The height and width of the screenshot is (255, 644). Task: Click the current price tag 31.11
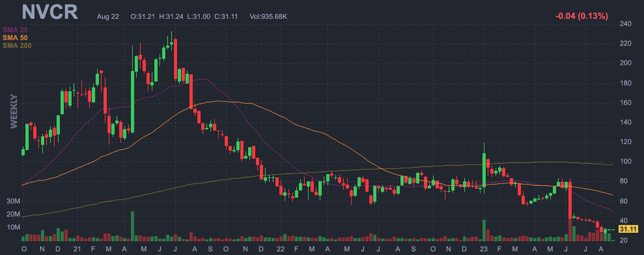pos(628,229)
